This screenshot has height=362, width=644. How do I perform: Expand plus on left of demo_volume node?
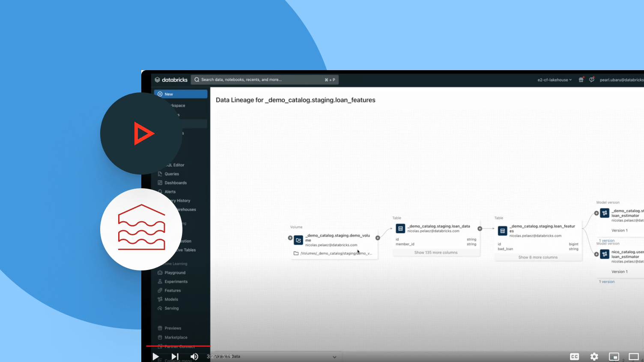[x=290, y=238]
